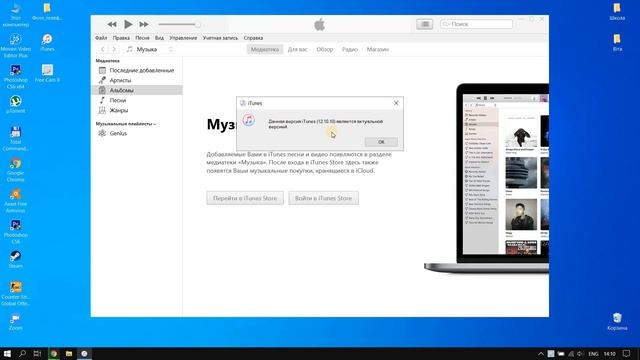Click the ENG language indicator
This screenshot has width=640, height=360.
pos(593,353)
